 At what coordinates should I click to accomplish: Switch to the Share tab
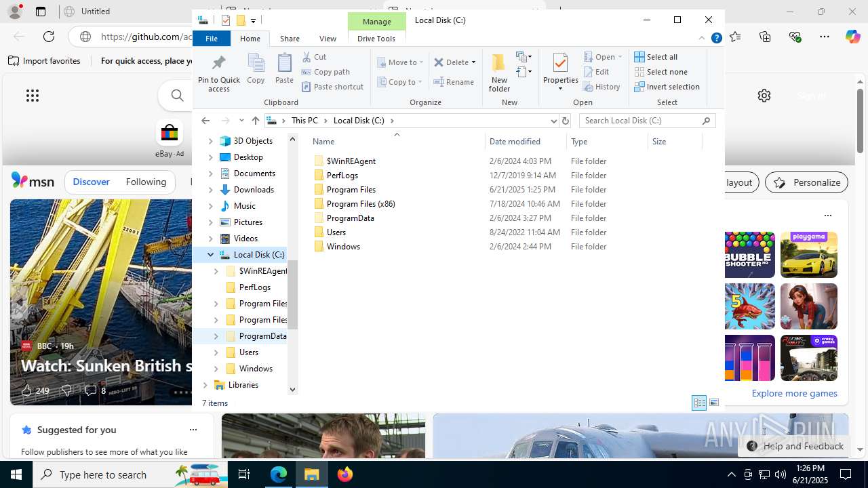click(290, 39)
